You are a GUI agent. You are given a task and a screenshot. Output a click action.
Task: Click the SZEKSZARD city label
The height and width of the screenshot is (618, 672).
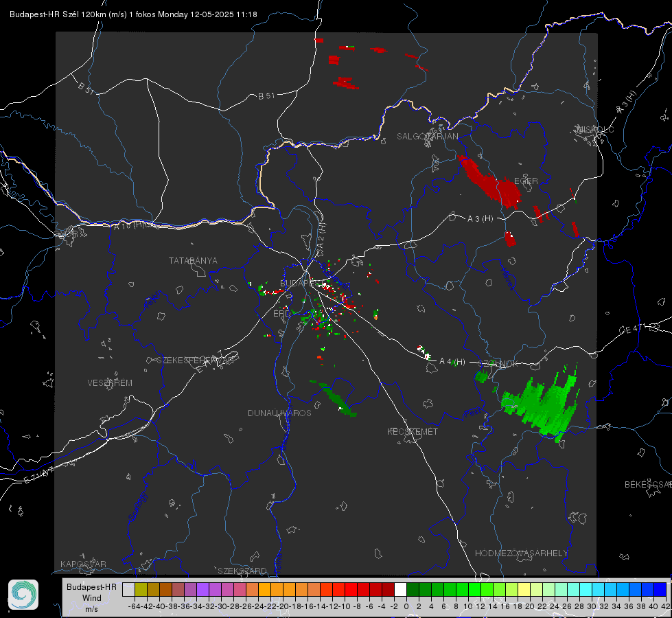pyautogui.click(x=242, y=571)
